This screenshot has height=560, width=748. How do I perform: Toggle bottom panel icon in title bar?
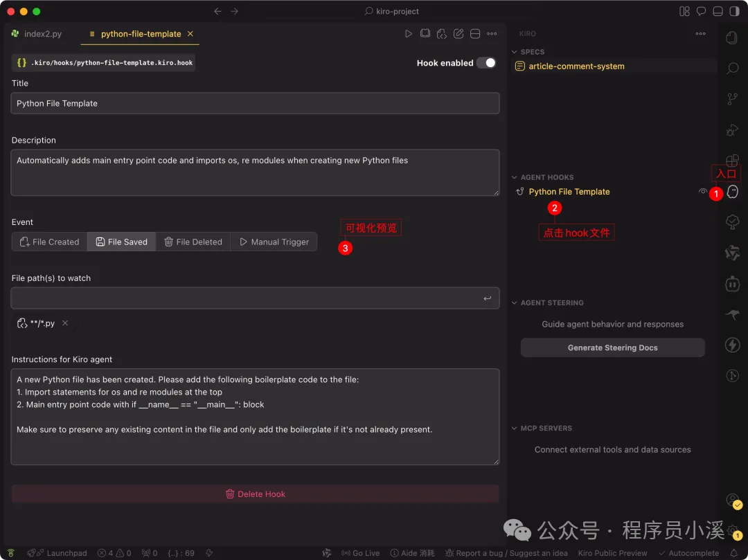coord(718,11)
